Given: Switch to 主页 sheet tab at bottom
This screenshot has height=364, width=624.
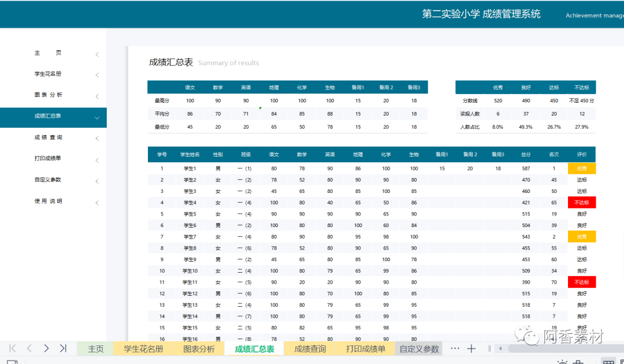Looking at the screenshot, I should click(95, 349).
